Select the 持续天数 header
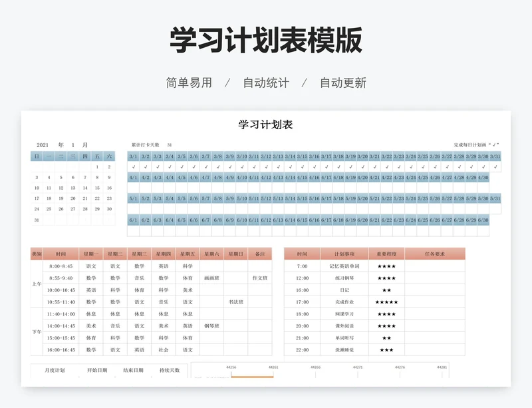Image resolution: width=532 pixels, height=408 pixels. point(170,370)
